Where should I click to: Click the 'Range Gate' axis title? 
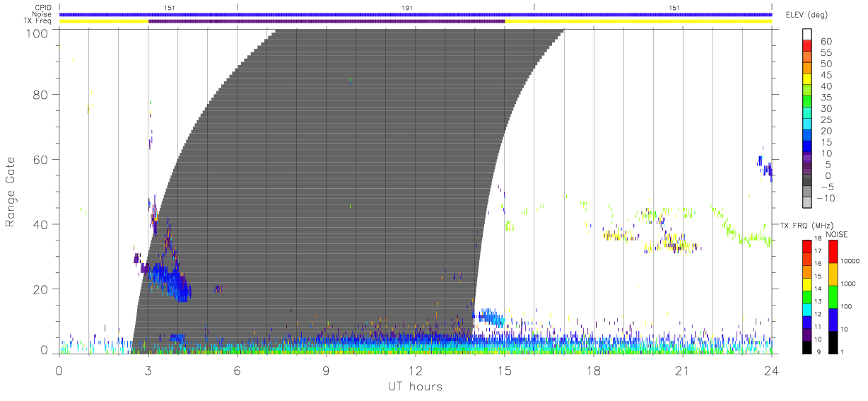click(x=11, y=192)
